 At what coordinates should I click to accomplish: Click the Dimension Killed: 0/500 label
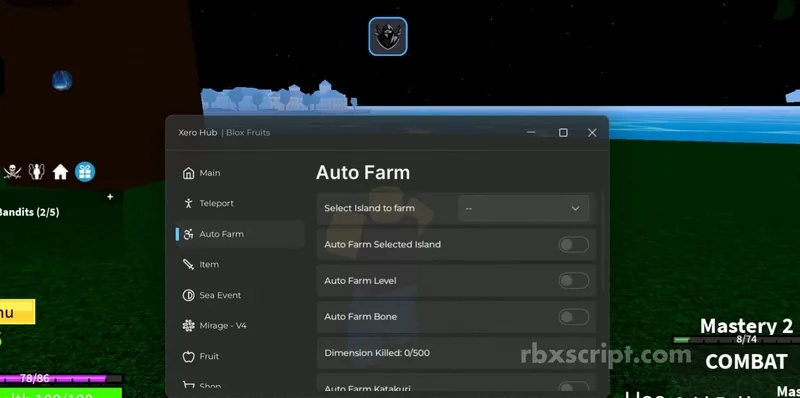tap(377, 353)
